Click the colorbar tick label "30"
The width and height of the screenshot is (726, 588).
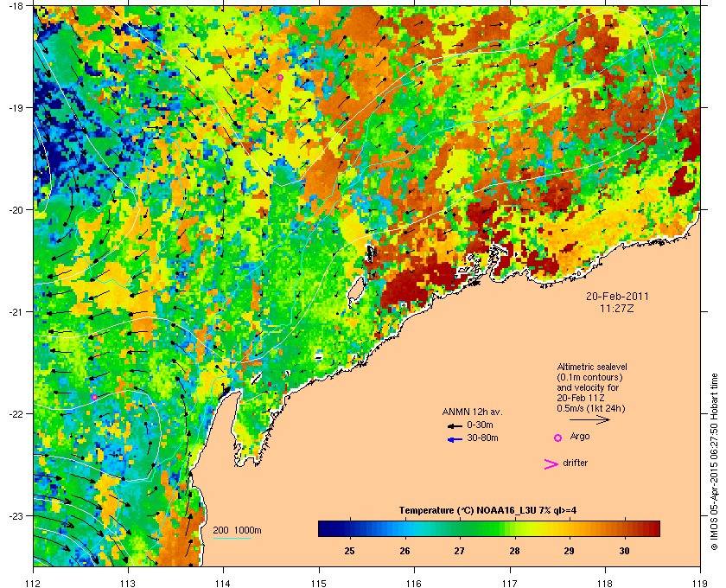(x=624, y=551)
